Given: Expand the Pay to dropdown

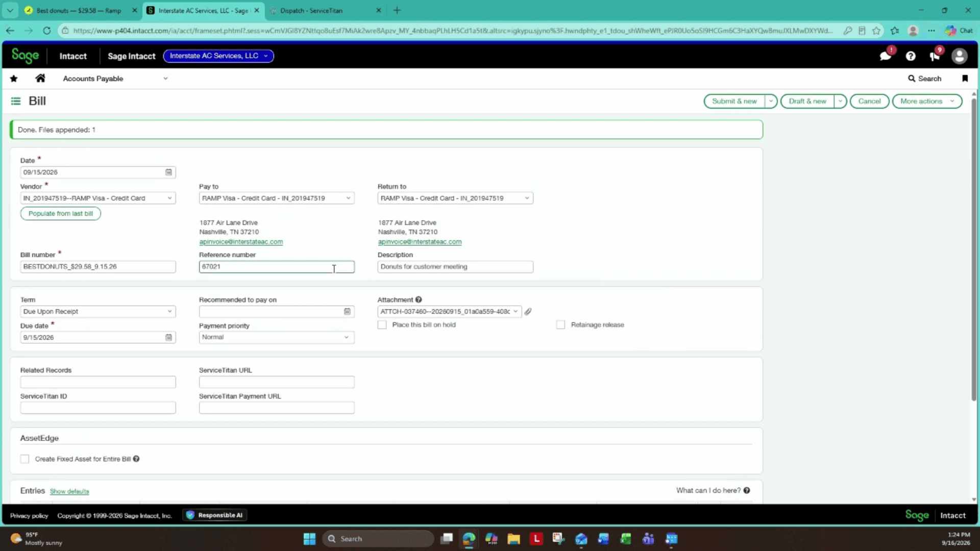Looking at the screenshot, I should (348, 198).
